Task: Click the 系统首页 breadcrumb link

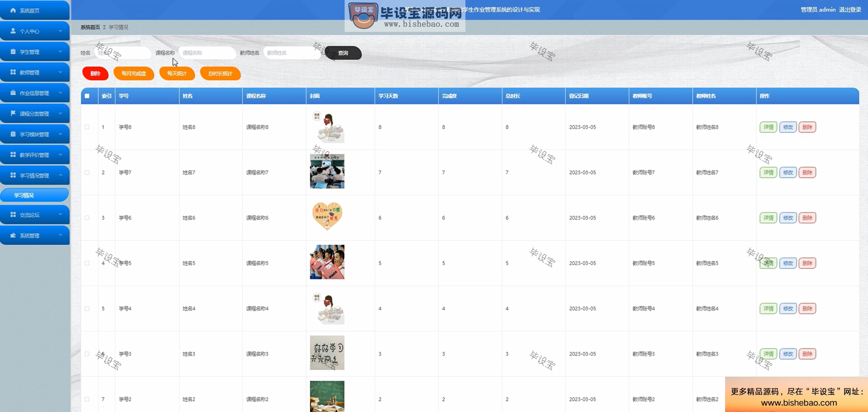Action: click(90, 27)
